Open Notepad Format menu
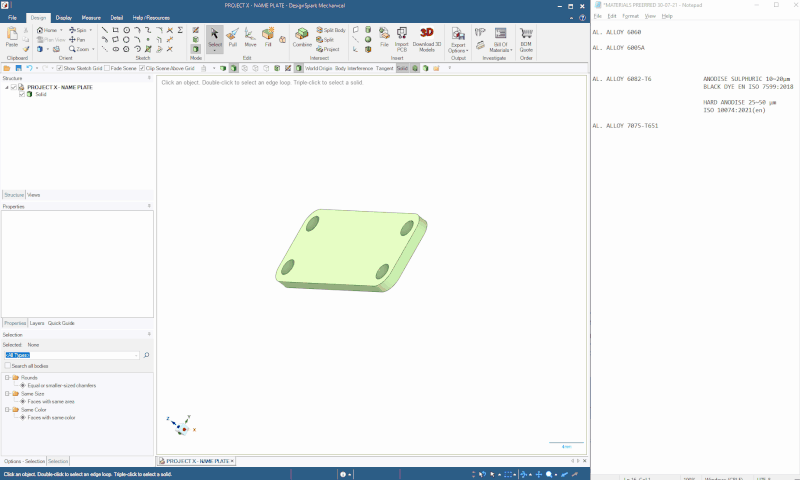The width and height of the screenshot is (800, 480). click(x=630, y=16)
